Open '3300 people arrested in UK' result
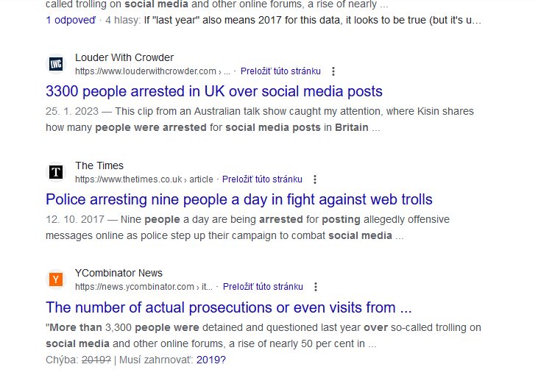Image resolution: width=538 pixels, height=392 pixels. pyautogui.click(x=213, y=92)
